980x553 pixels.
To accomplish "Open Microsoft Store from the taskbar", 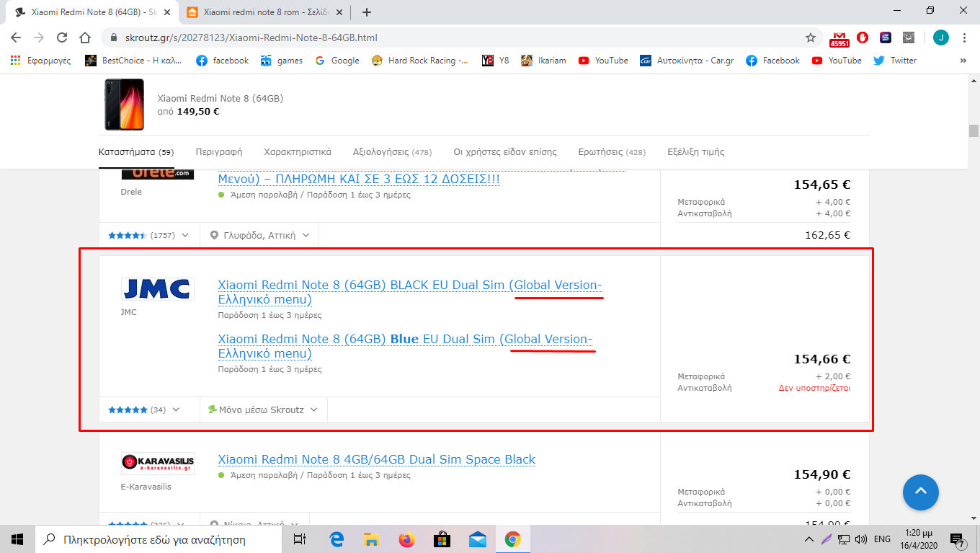I will (x=442, y=539).
